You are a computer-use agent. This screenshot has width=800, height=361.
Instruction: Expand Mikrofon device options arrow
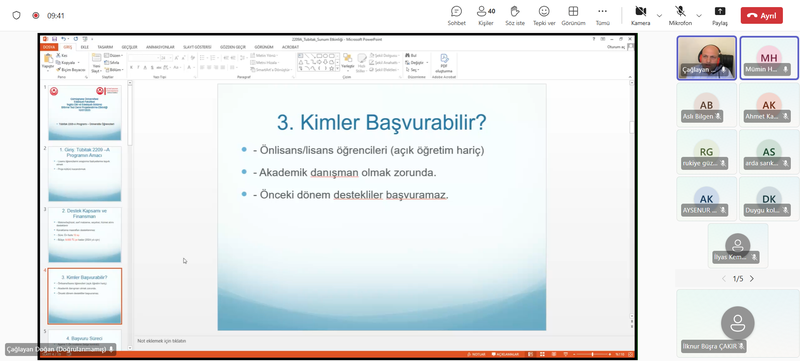click(699, 16)
